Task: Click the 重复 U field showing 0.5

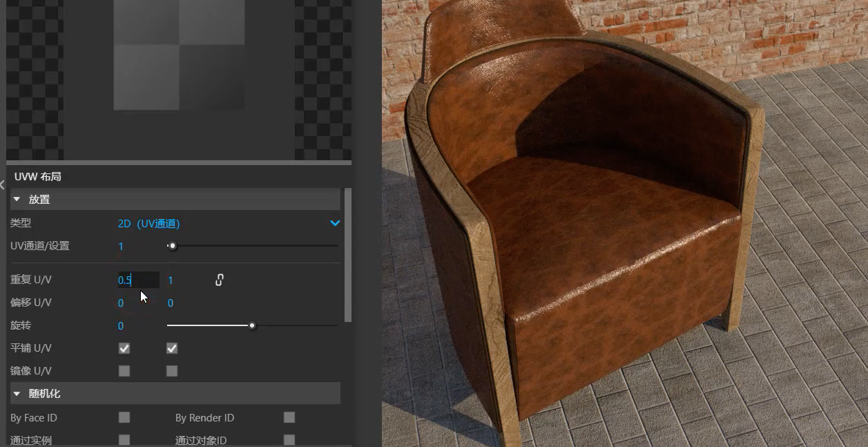Action: point(137,280)
